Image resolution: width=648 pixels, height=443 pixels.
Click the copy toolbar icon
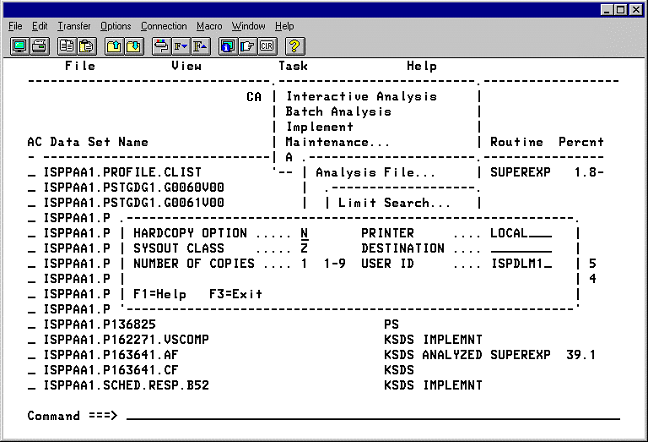pos(65,45)
